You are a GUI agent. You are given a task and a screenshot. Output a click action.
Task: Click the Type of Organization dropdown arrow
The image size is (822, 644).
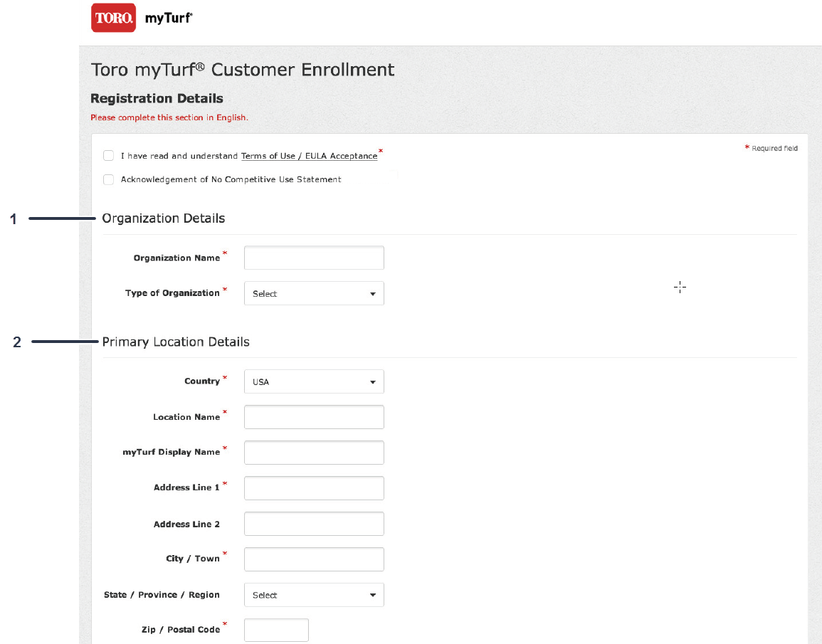[372, 294]
